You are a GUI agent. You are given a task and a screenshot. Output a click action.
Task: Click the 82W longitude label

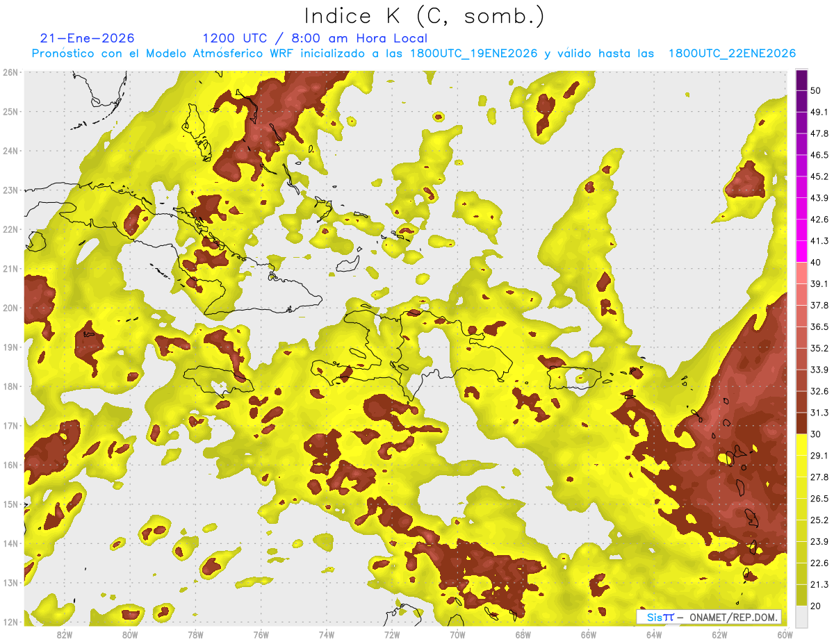coord(65,634)
